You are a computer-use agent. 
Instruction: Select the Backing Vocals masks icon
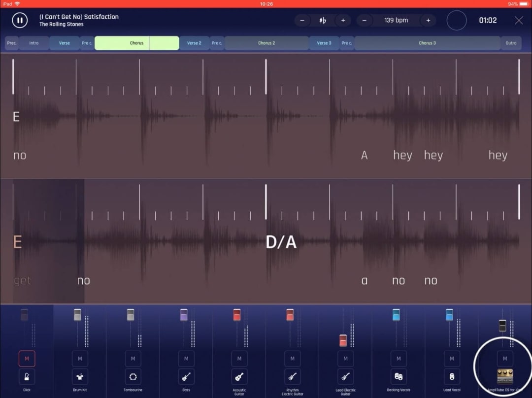pyautogui.click(x=399, y=377)
